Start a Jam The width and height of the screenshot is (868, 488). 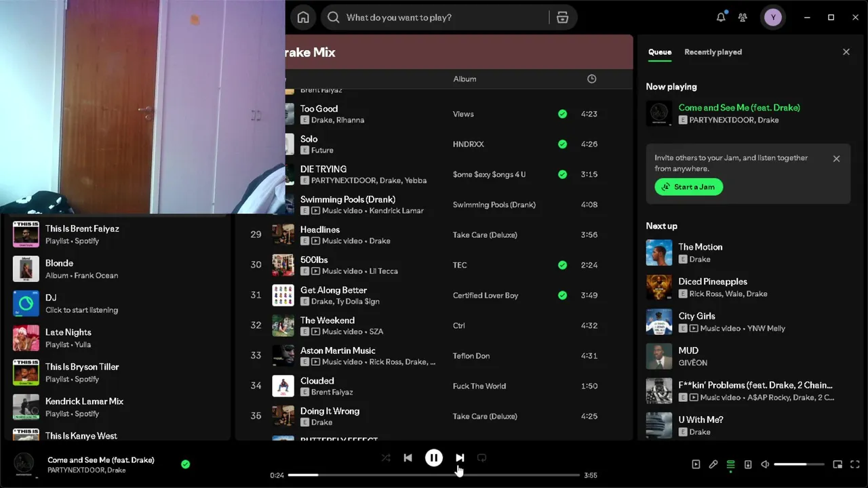[x=689, y=187]
